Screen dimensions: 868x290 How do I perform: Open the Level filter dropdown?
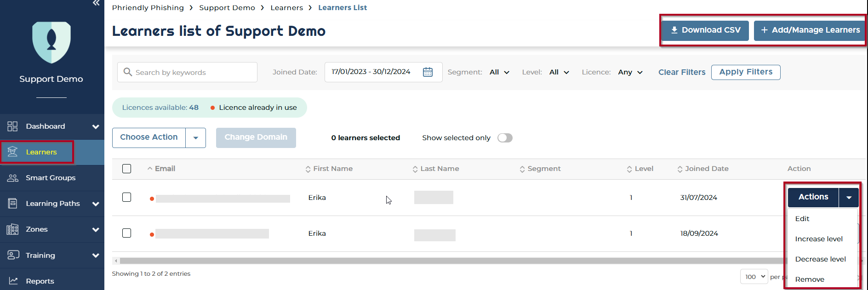tap(560, 72)
